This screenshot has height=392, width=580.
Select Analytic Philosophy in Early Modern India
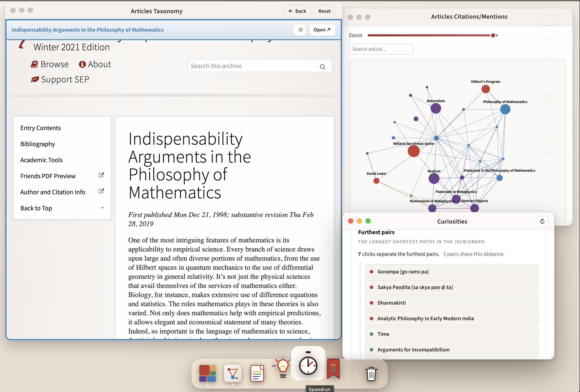pyautogui.click(x=451, y=318)
